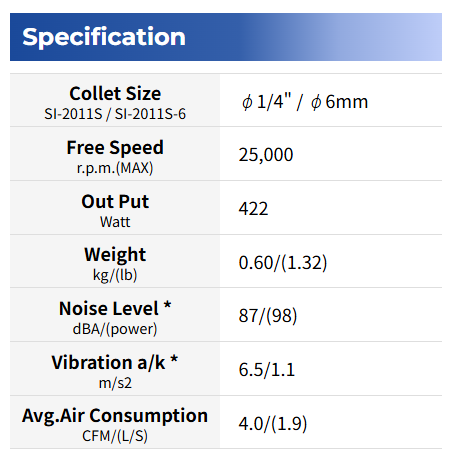Screen dimensions: 455x460
Task: Click the ϕ 1/4" / ϕ 6mm value
Action: pos(305,101)
